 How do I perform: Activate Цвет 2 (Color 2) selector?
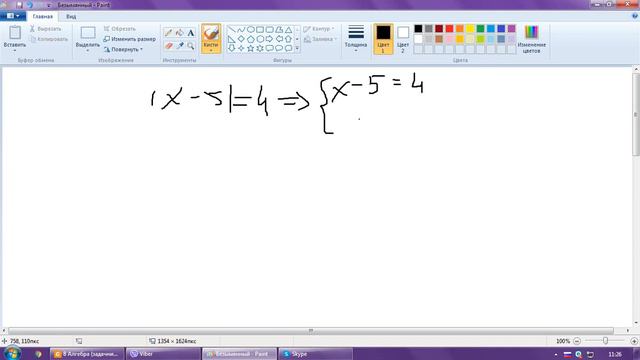[403, 39]
